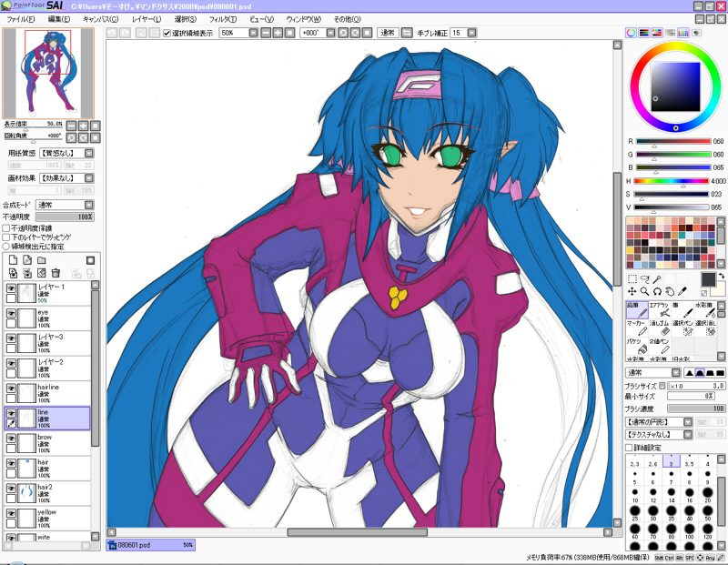Select the エアブラシ airbrush tool

(659, 309)
